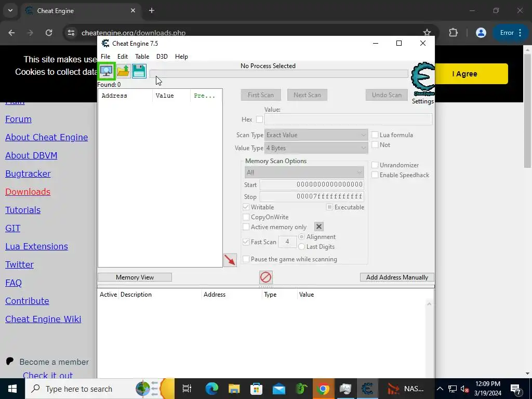532x399 pixels.
Task: Expand the Value Type dropdown
Action: tap(316, 148)
